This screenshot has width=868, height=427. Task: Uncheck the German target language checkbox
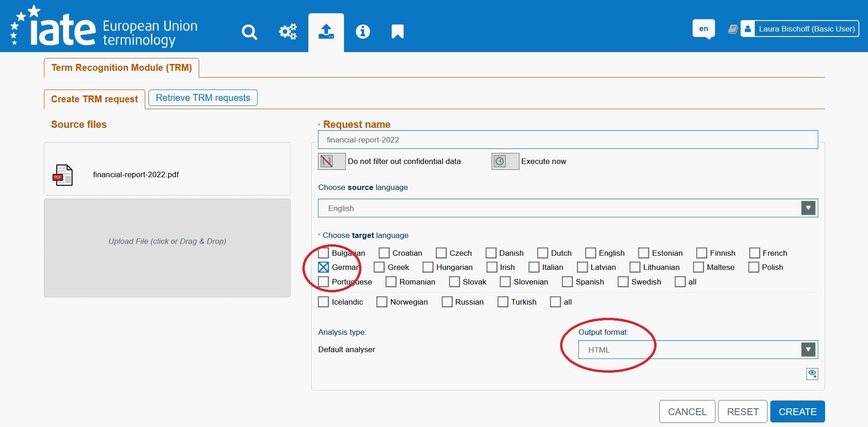point(323,267)
